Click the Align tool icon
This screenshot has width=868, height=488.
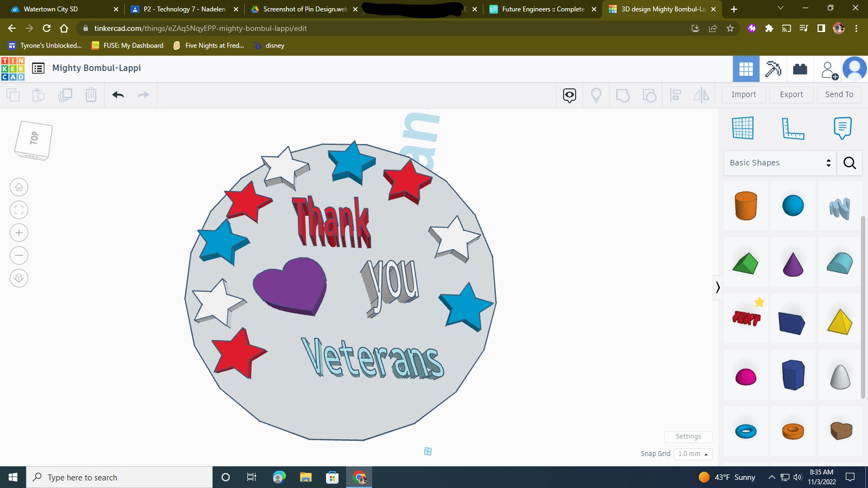pos(675,95)
